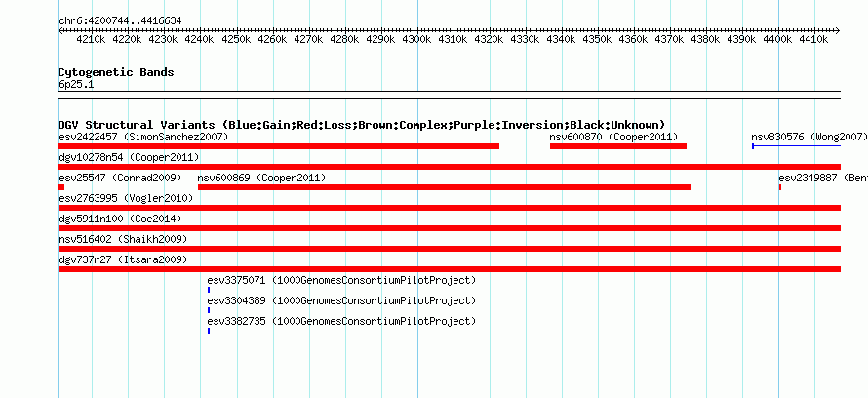Click the 4250k ruler position

click(236, 39)
